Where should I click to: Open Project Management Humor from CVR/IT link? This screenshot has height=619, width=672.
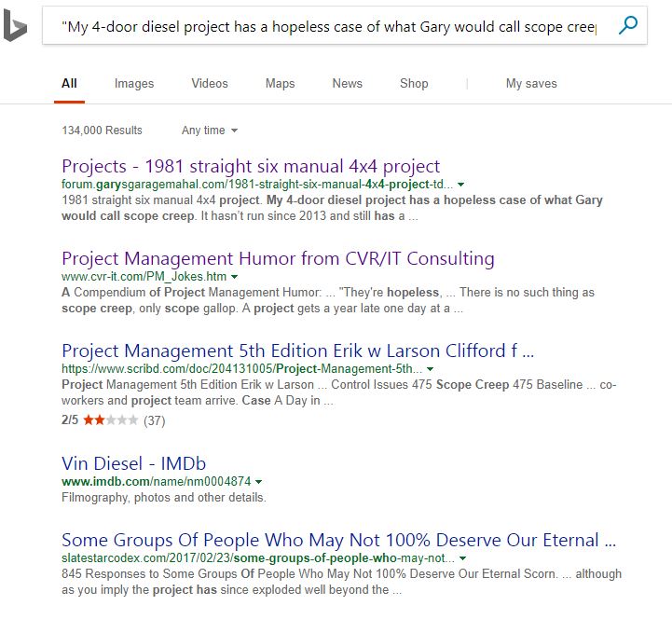pyautogui.click(x=278, y=258)
